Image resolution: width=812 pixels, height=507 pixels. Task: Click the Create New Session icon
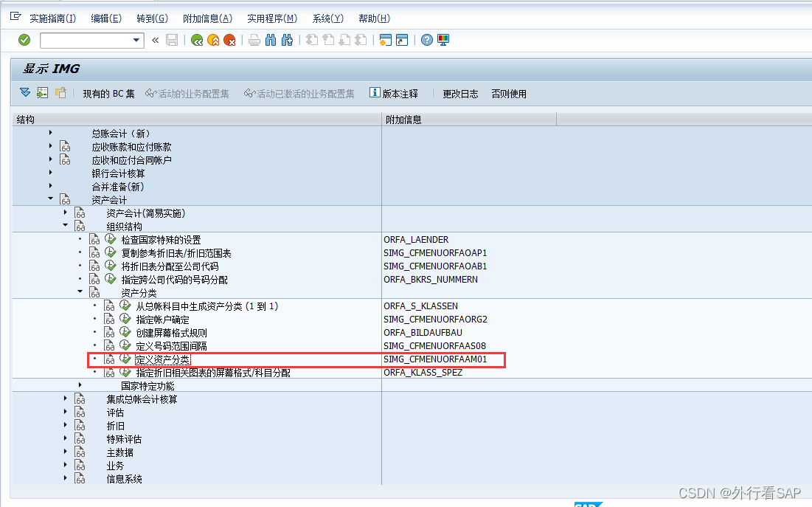tap(386, 41)
